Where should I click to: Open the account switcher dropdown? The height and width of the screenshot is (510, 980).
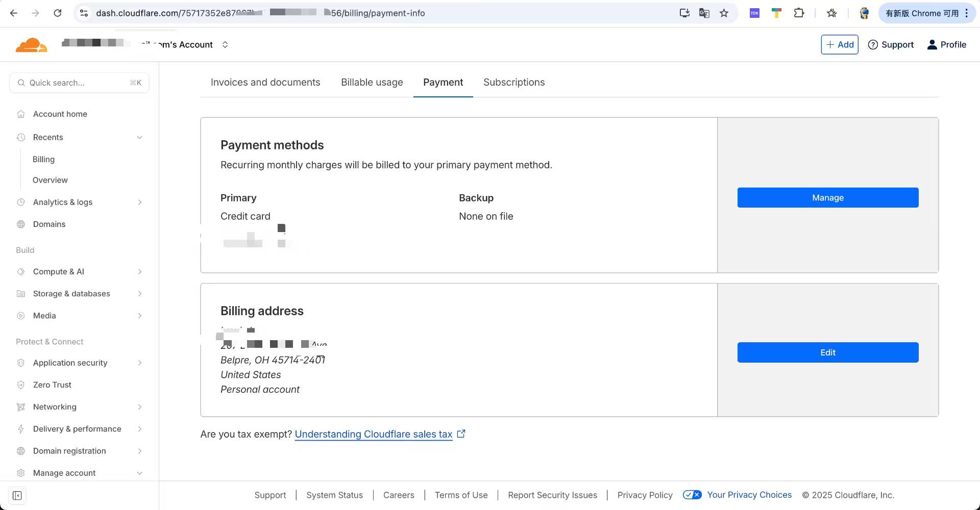coord(225,45)
